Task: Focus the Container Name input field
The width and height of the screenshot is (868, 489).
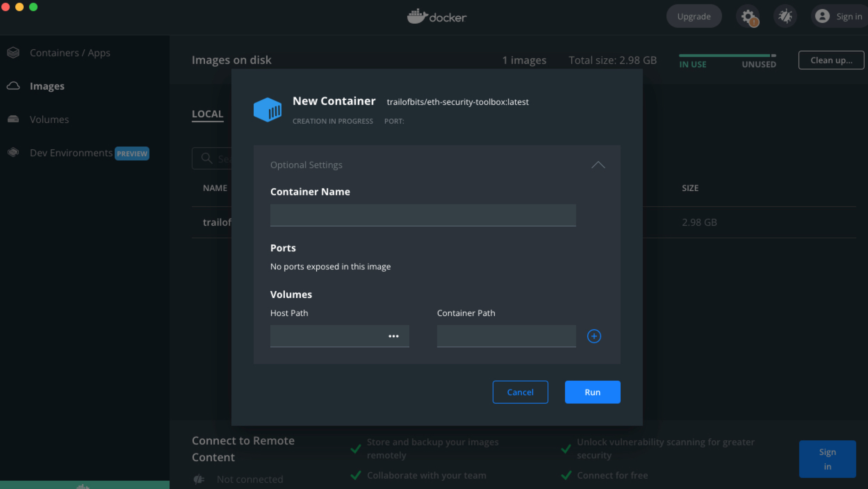Action: pyautogui.click(x=423, y=215)
